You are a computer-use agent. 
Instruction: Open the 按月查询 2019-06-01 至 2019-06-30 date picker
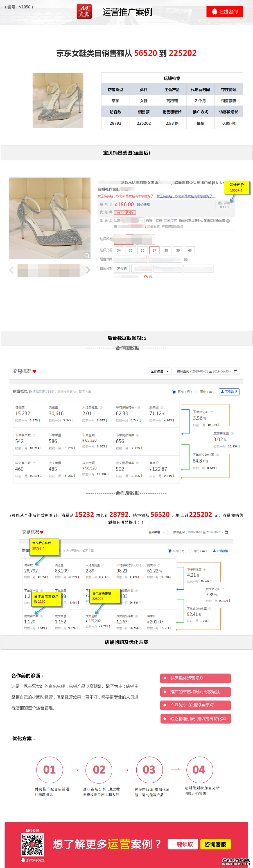[x=207, y=371]
